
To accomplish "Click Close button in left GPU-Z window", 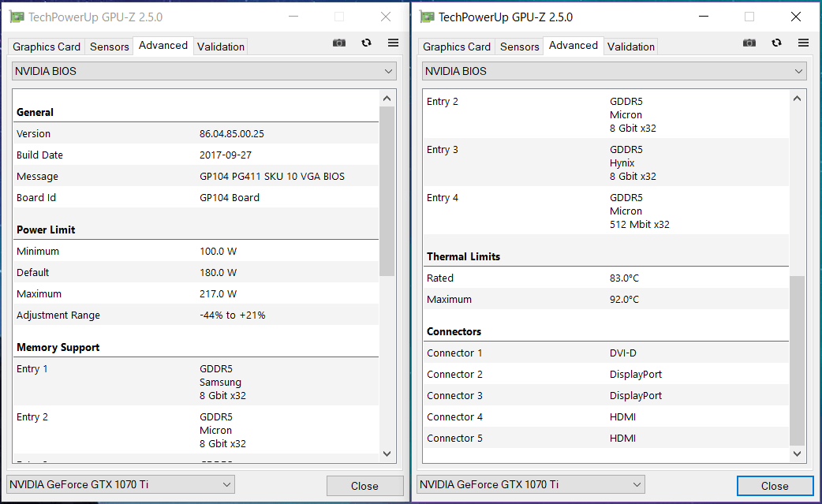I will click(365, 486).
